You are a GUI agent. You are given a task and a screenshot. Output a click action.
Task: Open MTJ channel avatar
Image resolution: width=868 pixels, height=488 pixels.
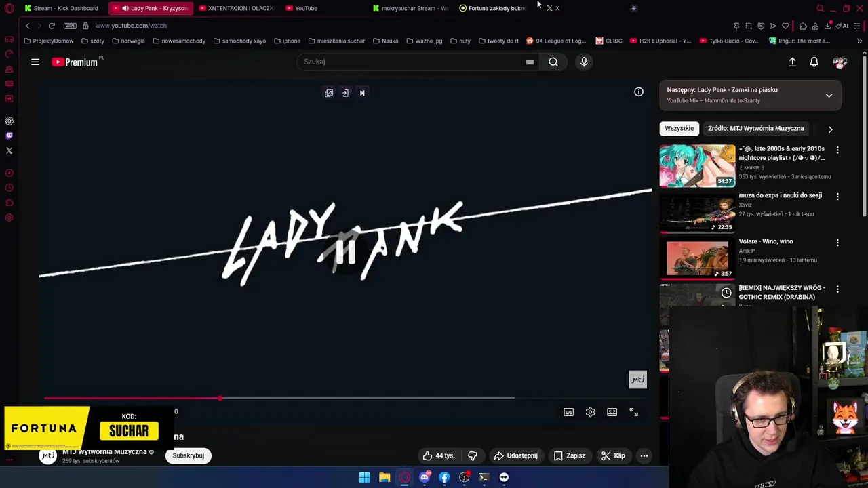[47, 455]
